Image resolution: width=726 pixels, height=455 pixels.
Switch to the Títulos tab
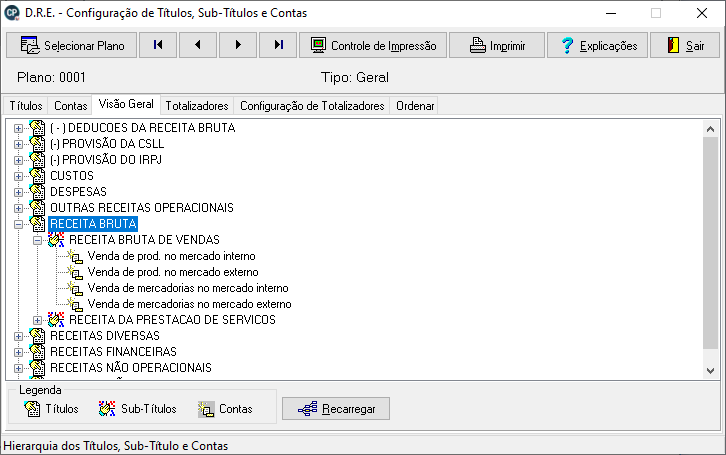[26, 106]
